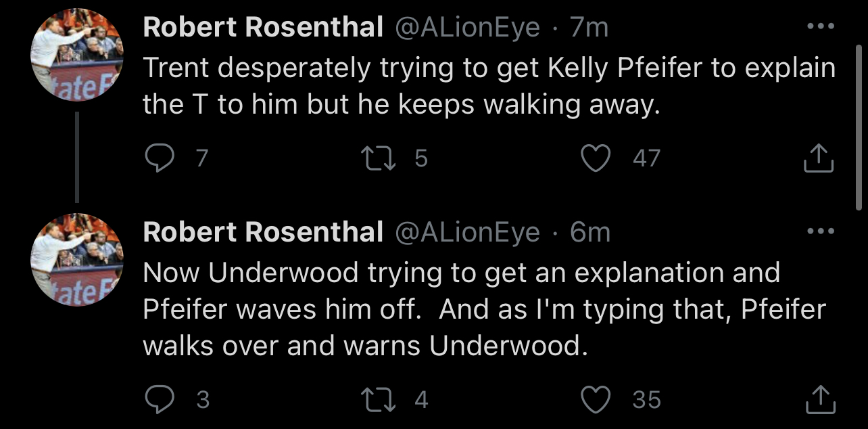Open @ALionEye handle on second tweet
868x429 pixels.
[466, 232]
